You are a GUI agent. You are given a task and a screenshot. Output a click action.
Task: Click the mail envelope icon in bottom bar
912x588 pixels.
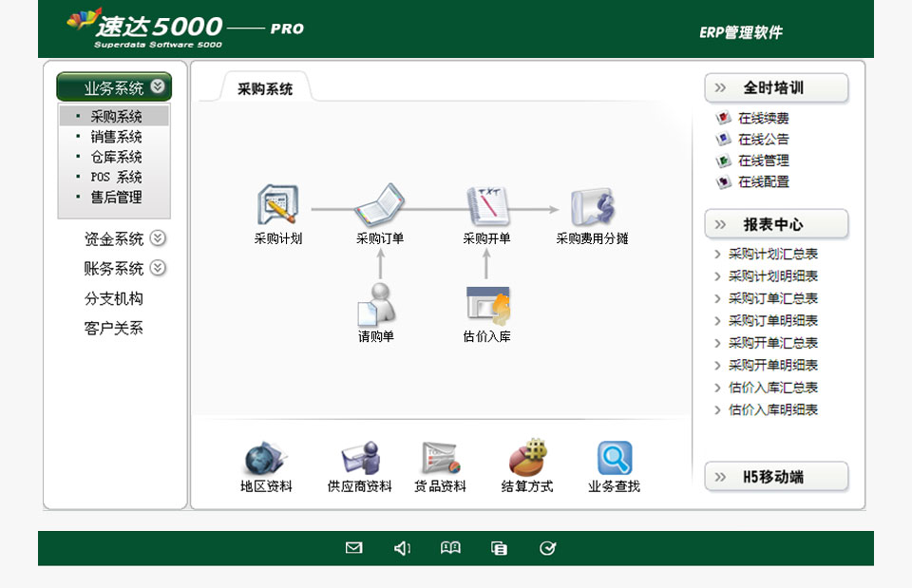[353, 548]
